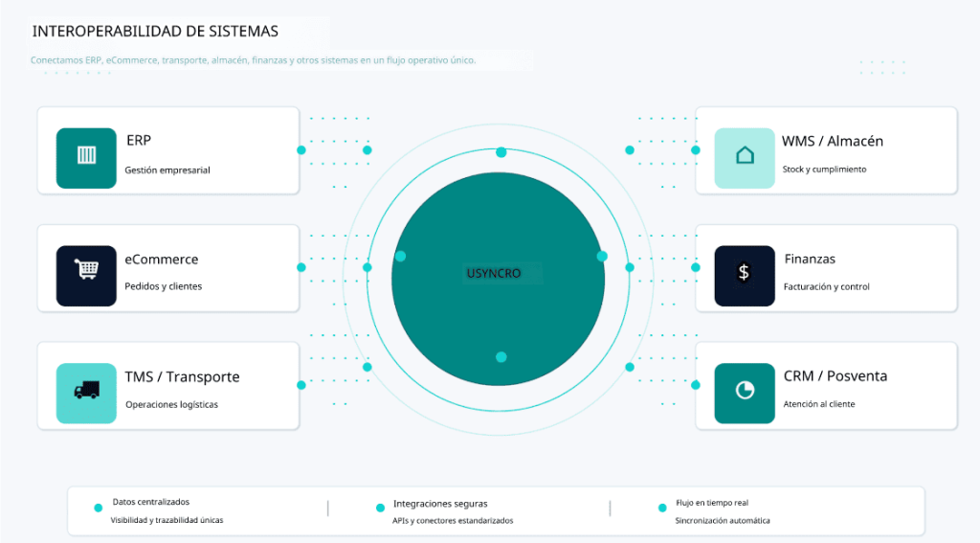Screen dimensions: 980x543
Task: Click the 'Operaciones logísticas' text
Action: click(172, 405)
